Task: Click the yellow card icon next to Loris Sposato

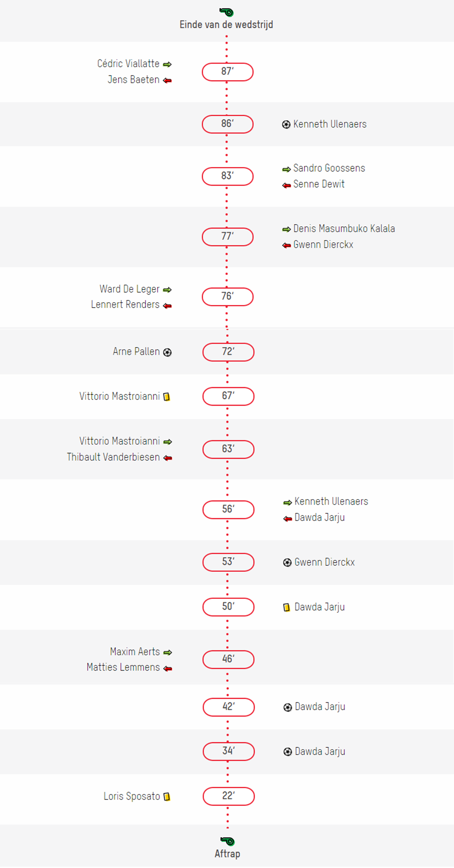Action: pyautogui.click(x=167, y=796)
